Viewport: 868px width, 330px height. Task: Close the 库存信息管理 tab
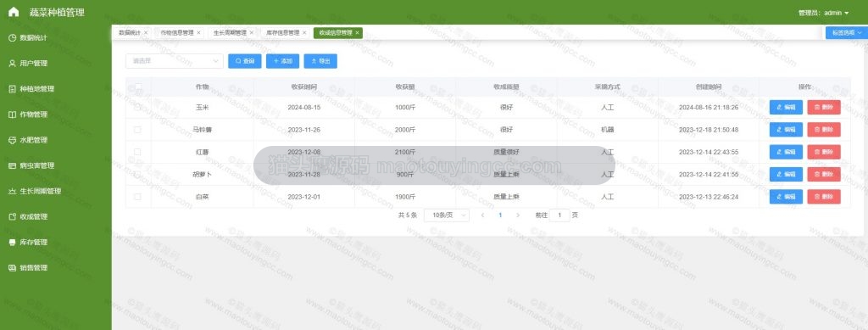click(x=304, y=33)
